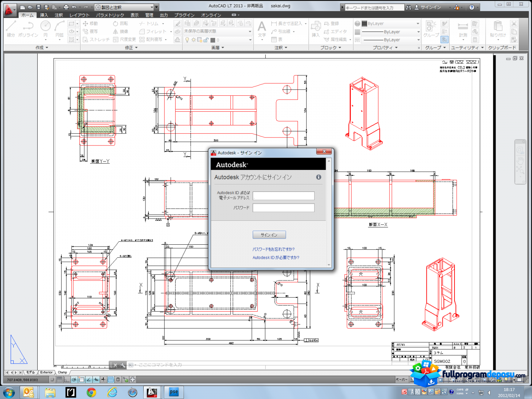Expand the 修正 panel
The height and width of the screenshot is (399, 532).
click(x=131, y=48)
